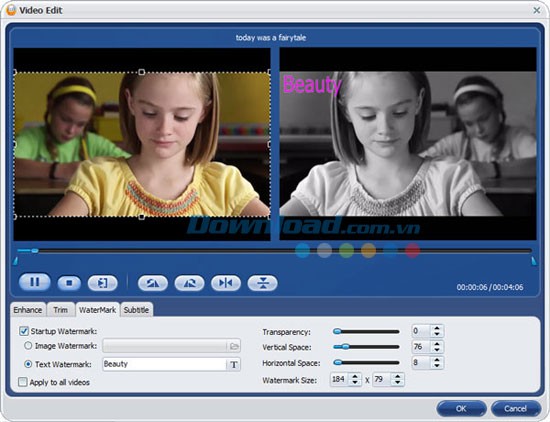Select the Image Watermark radio button
The image size is (550, 422).
pos(28,346)
